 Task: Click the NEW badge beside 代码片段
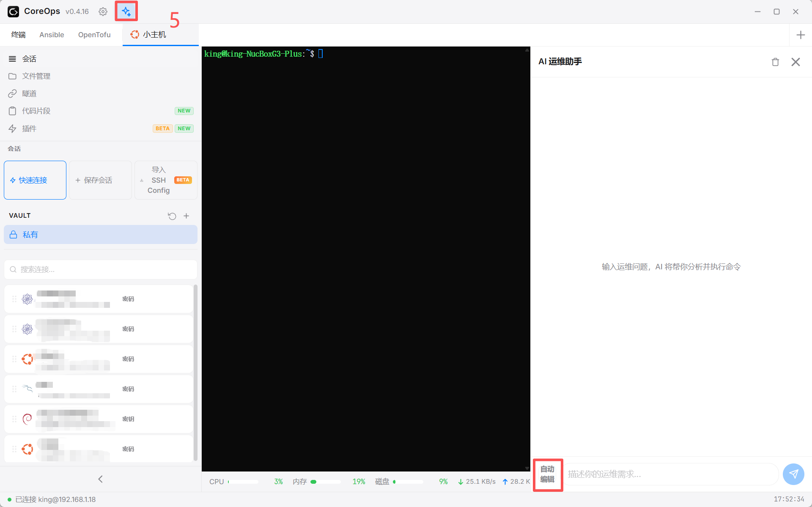[184, 111]
